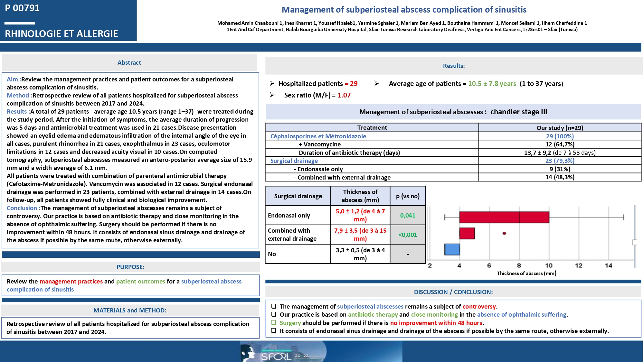The image size is (644, 362).
Task: Click 'Céphalosporines et Métronidazole' blue text
Action: tap(318, 136)
